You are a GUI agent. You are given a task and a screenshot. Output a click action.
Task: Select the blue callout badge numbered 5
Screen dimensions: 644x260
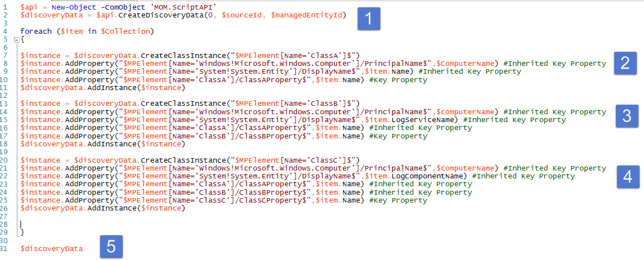point(111,248)
